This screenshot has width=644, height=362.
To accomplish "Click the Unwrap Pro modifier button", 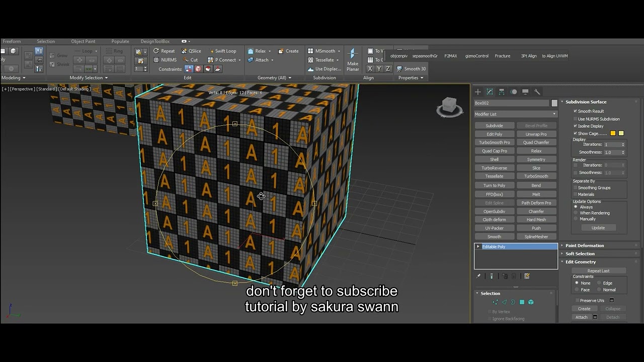I will click(536, 134).
